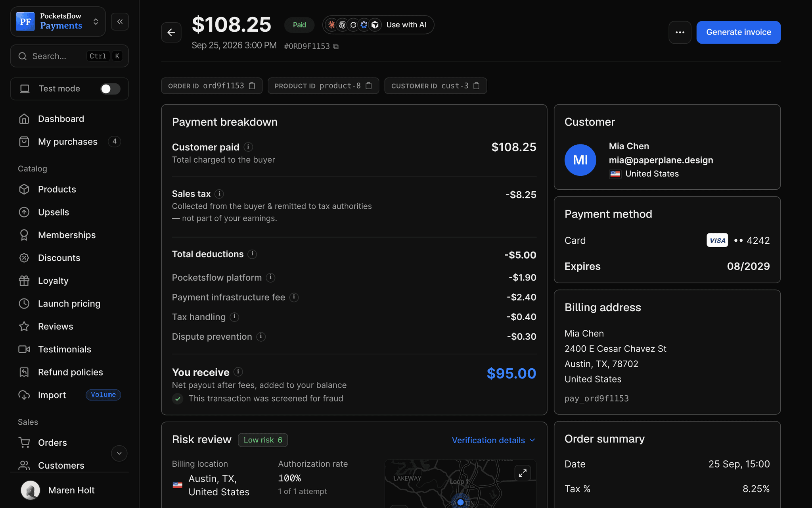This screenshot has width=812, height=508.
Task: Show info for Dispute prevention
Action: (x=261, y=337)
